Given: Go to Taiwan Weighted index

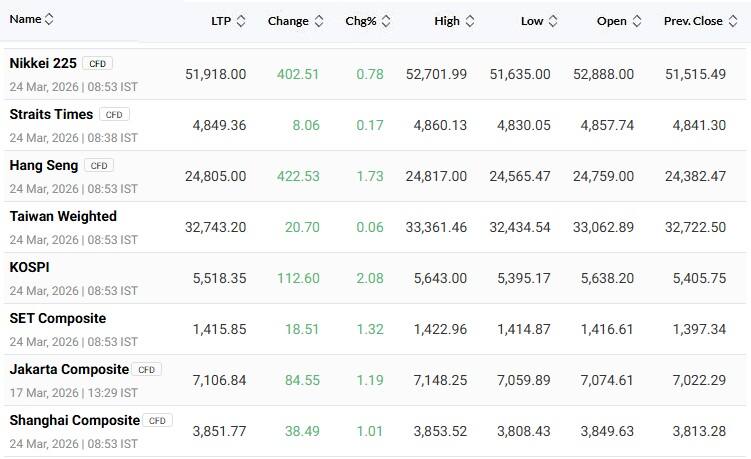Looking at the screenshot, I should click(63, 216).
